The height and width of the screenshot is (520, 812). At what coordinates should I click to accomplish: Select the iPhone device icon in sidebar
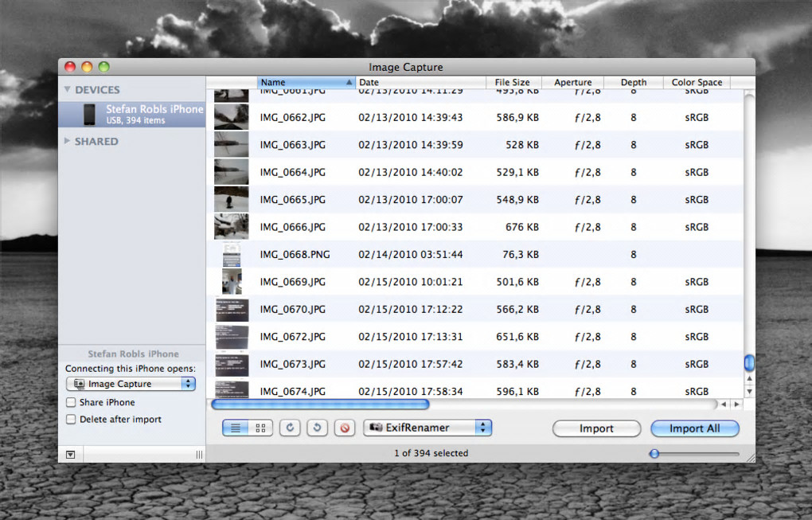pyautogui.click(x=90, y=114)
